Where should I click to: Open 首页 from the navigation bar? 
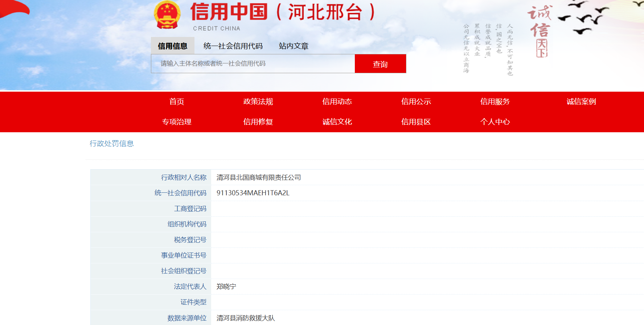[177, 102]
